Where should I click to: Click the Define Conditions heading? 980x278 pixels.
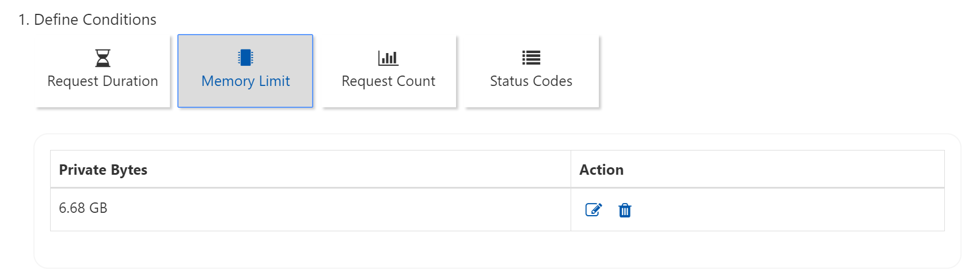click(88, 20)
